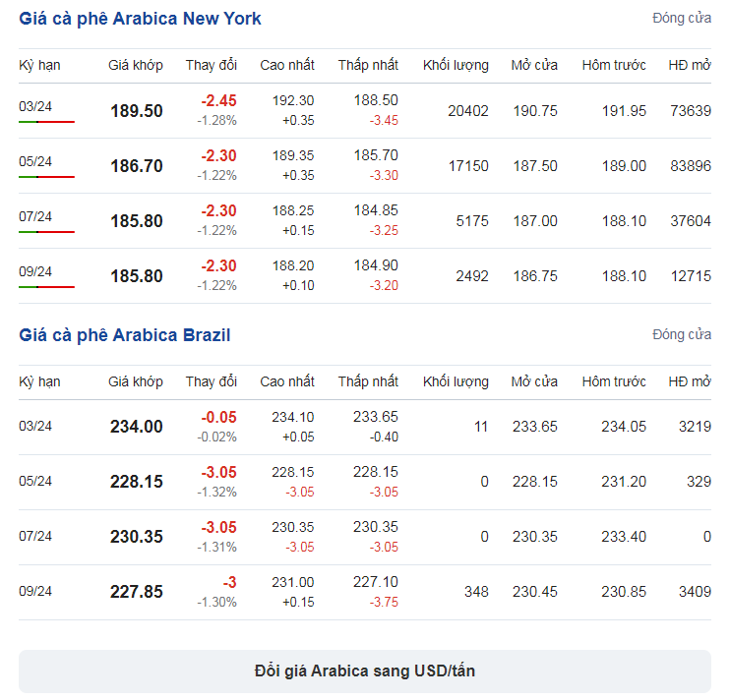This screenshot has height=700, width=730.
Task: Open the Giá cà phê Arabica Brazil heading
Action: click(x=124, y=335)
